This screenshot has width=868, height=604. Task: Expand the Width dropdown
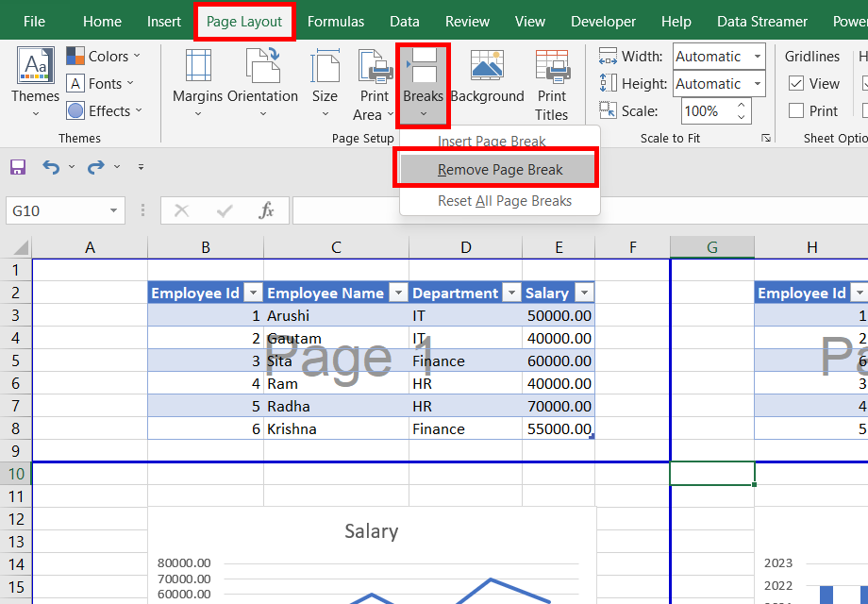point(757,57)
